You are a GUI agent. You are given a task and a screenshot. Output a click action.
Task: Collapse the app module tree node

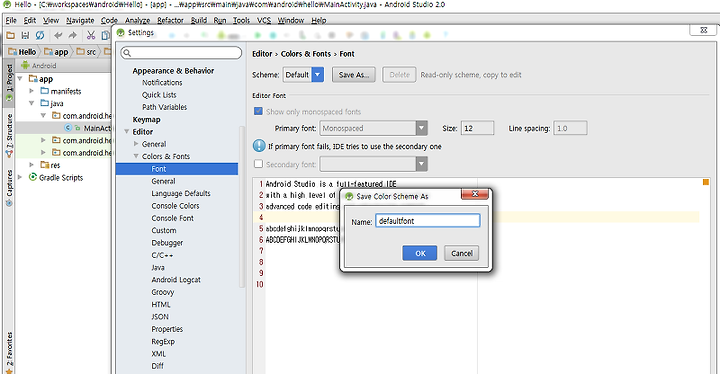pyautogui.click(x=20, y=79)
